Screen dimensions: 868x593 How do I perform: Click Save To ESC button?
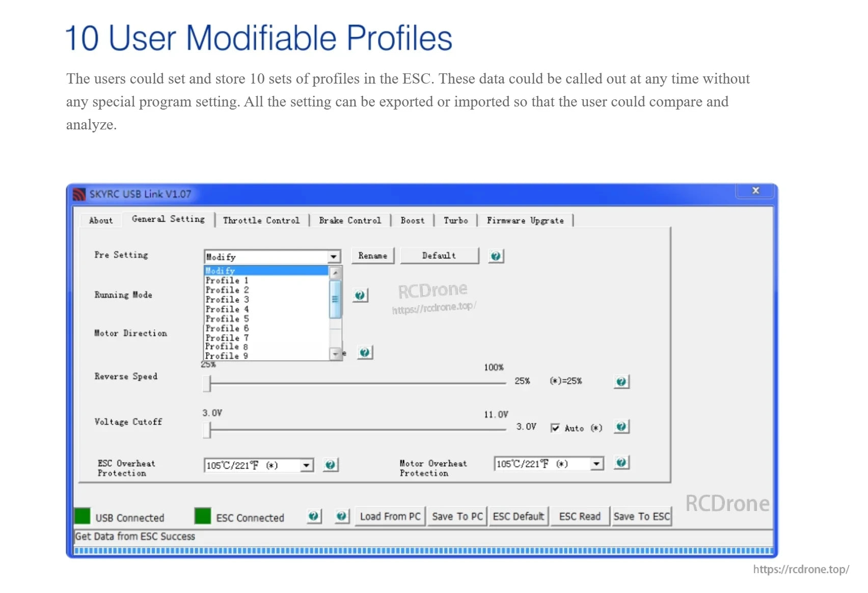pos(641,517)
